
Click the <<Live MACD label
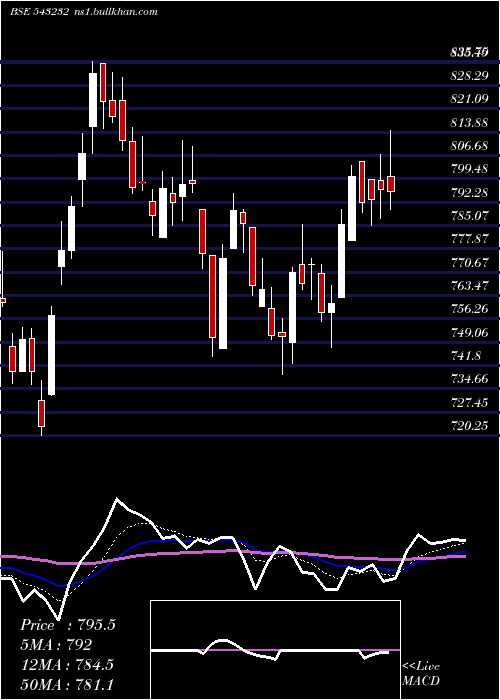[x=421, y=673]
